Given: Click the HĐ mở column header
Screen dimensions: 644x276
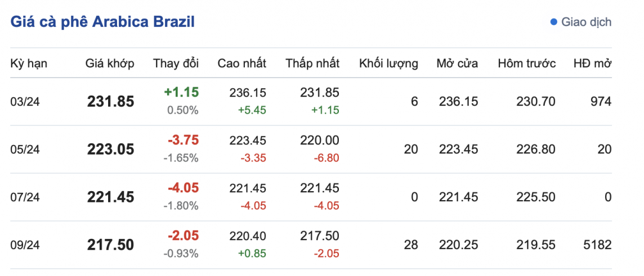Looking at the screenshot, I should 592,64.
